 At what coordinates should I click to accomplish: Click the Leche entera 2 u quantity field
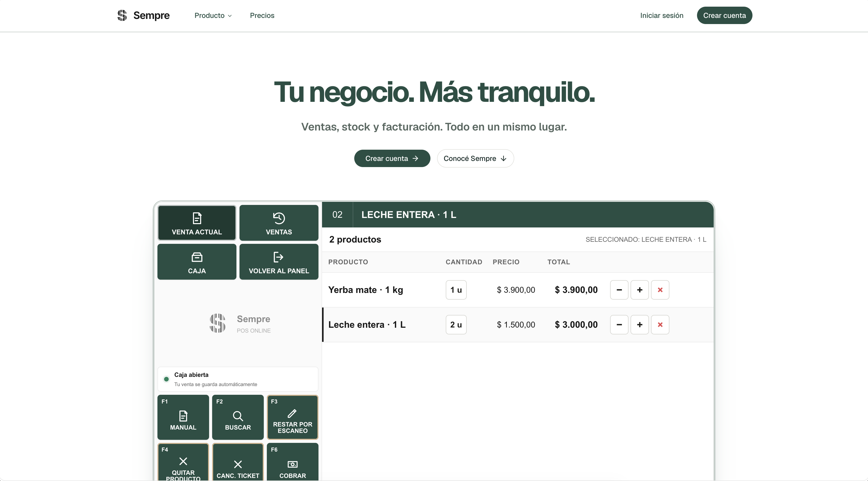point(456,324)
